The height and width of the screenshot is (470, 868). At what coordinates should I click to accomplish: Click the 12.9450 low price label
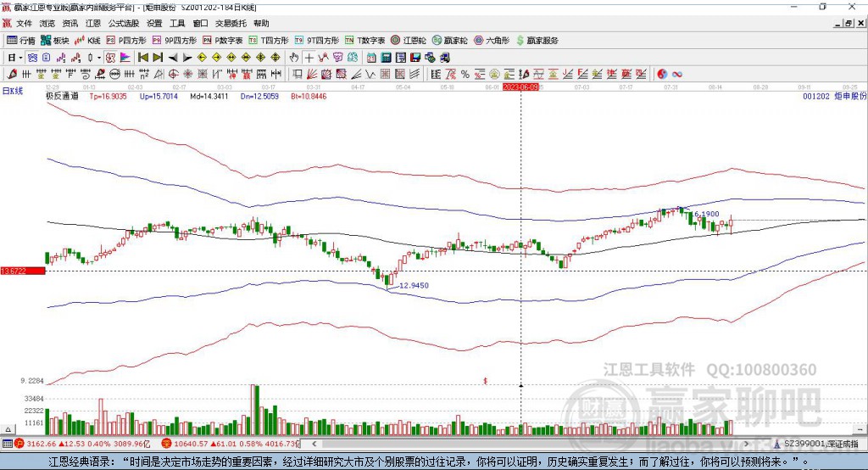pyautogui.click(x=414, y=285)
